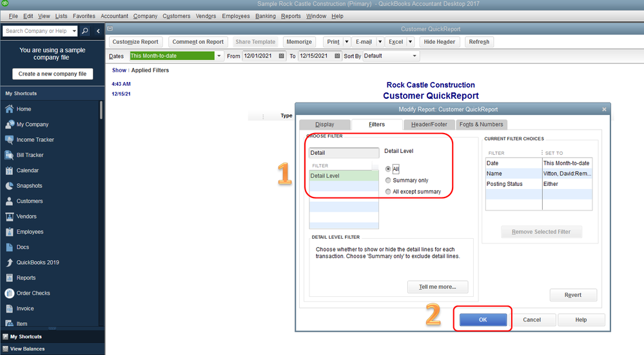Open the Order Checks icon
The width and height of the screenshot is (644, 355).
click(10, 293)
